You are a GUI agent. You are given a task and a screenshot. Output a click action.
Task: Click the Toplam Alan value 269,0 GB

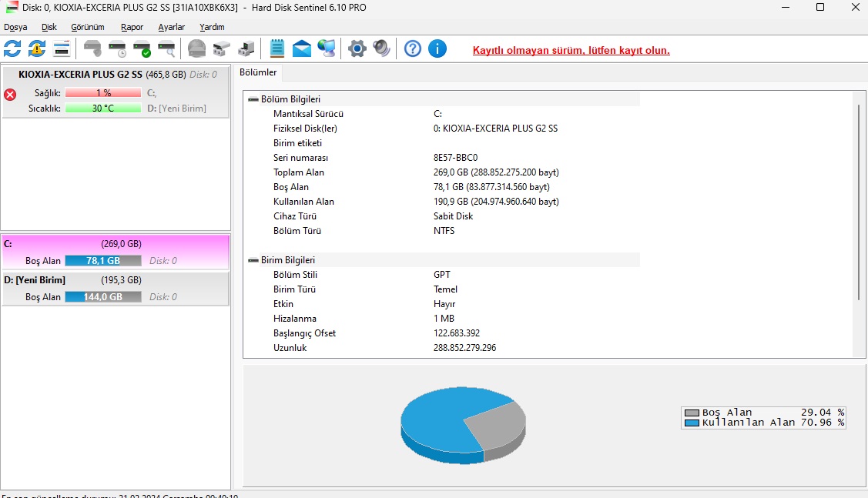(496, 172)
